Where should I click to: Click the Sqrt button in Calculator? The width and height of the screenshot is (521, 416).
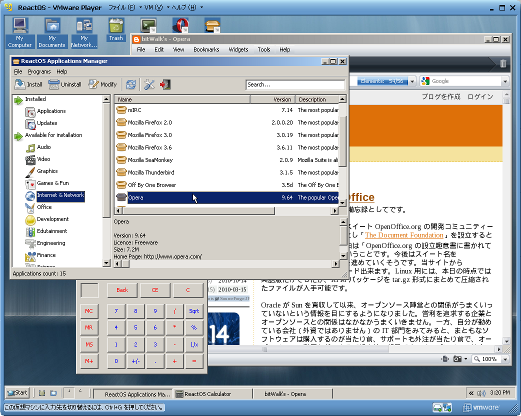click(x=194, y=311)
